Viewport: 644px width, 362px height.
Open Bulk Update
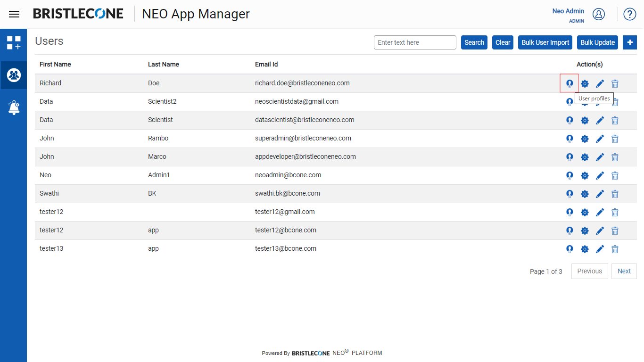point(598,42)
